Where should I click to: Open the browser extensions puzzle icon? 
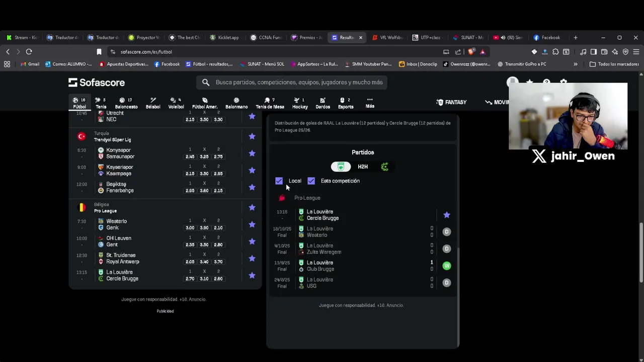[x=555, y=52]
